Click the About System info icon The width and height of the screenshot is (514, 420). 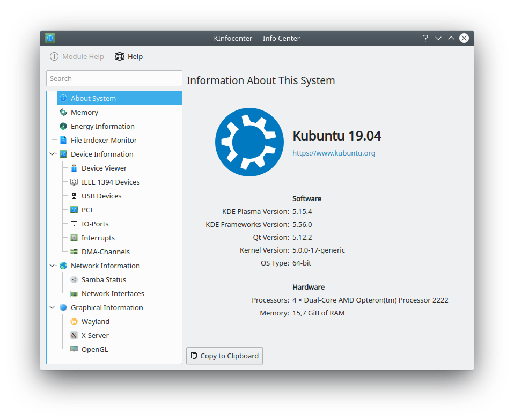pos(63,98)
